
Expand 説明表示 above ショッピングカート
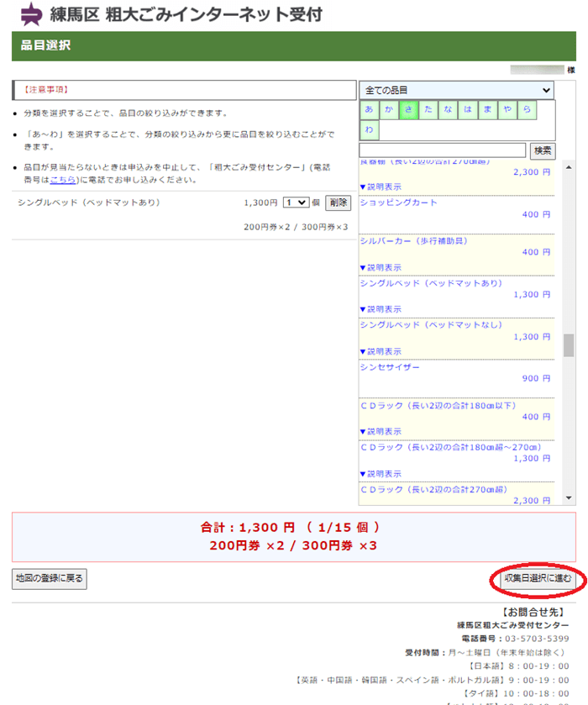click(x=381, y=187)
